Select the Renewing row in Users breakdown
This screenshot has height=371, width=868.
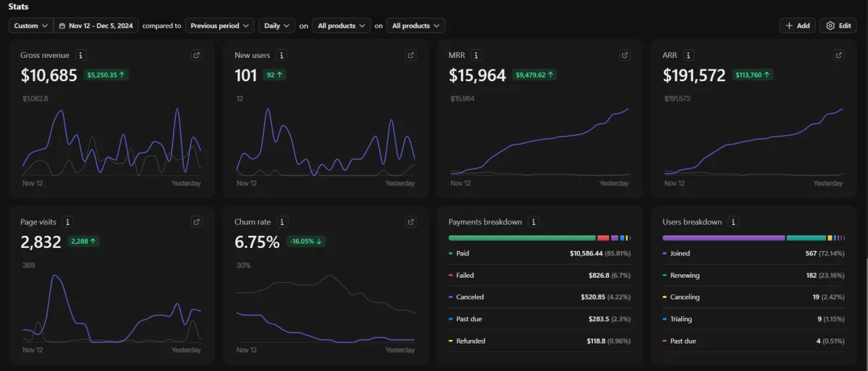(754, 276)
